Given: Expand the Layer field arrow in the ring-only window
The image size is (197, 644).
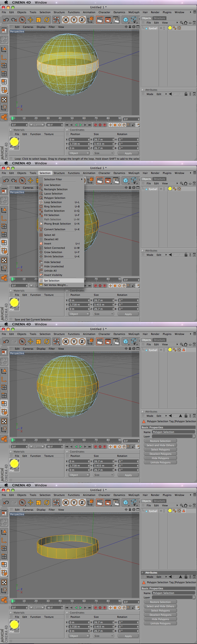Looking at the screenshot, I should click(194, 597).
